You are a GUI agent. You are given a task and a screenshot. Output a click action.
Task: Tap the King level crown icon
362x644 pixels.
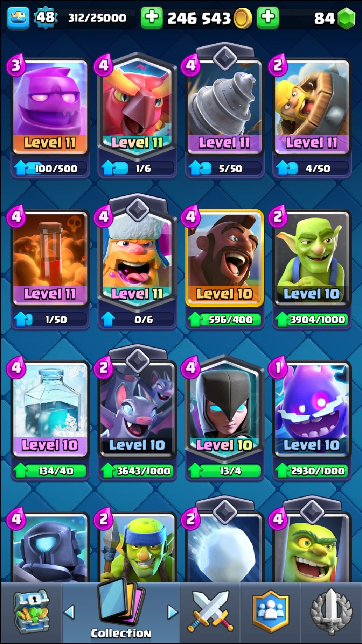click(x=18, y=17)
